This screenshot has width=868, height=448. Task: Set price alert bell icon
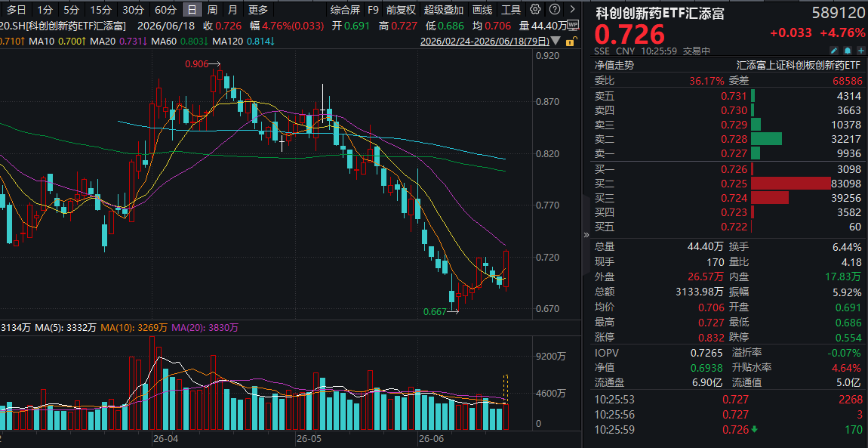pyautogui.click(x=848, y=51)
